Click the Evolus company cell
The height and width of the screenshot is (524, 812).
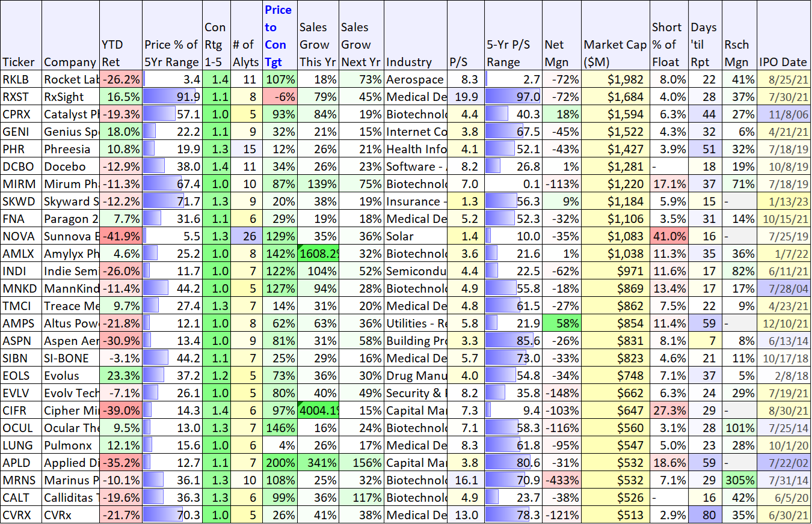point(70,376)
